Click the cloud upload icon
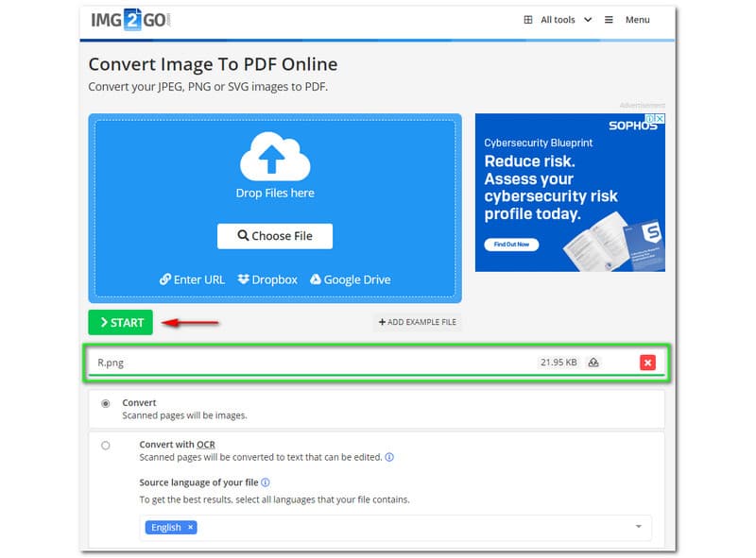This screenshot has height=558, width=756. click(275, 156)
